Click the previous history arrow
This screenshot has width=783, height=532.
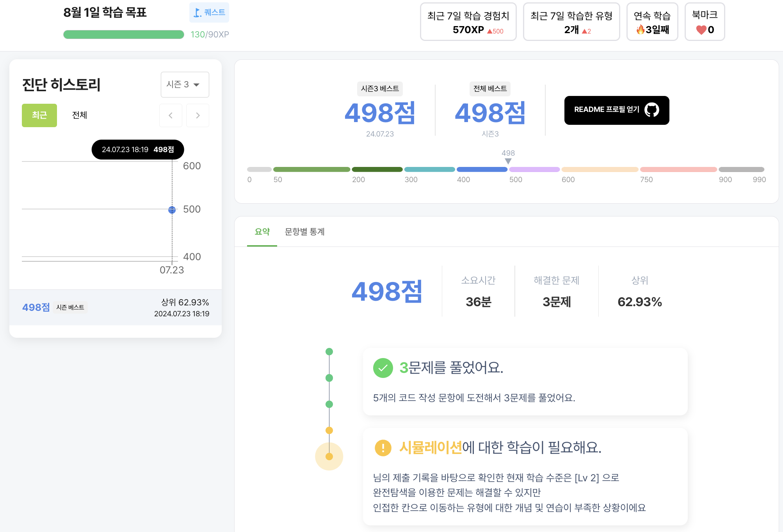171,115
